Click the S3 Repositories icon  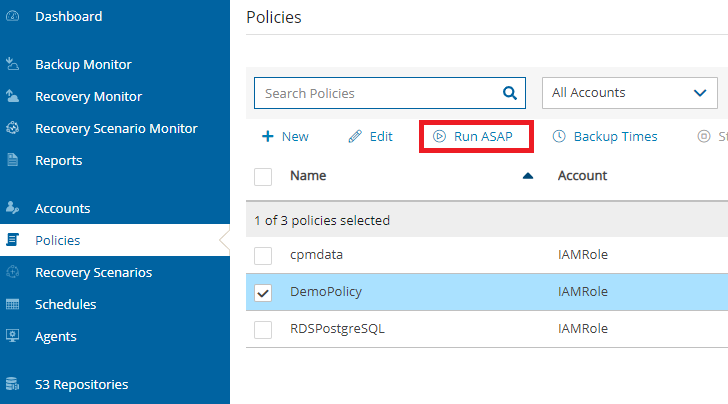click(x=13, y=384)
